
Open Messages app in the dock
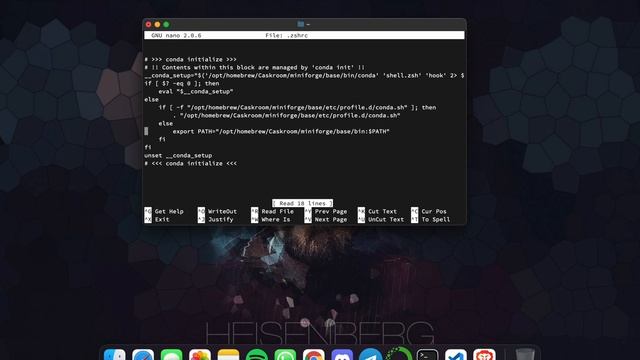click(x=171, y=354)
